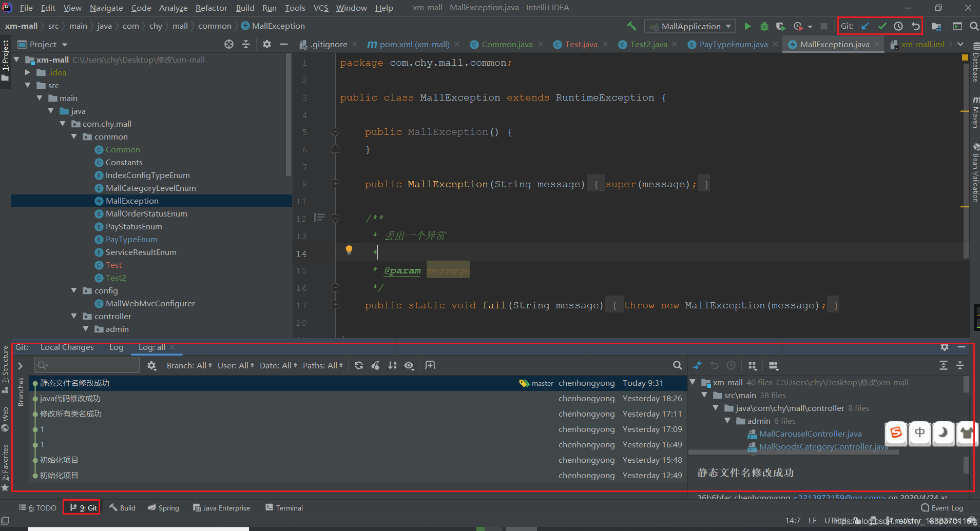The height and width of the screenshot is (531, 980).
Task: Click the find magnifier in Git log
Action: [678, 365]
